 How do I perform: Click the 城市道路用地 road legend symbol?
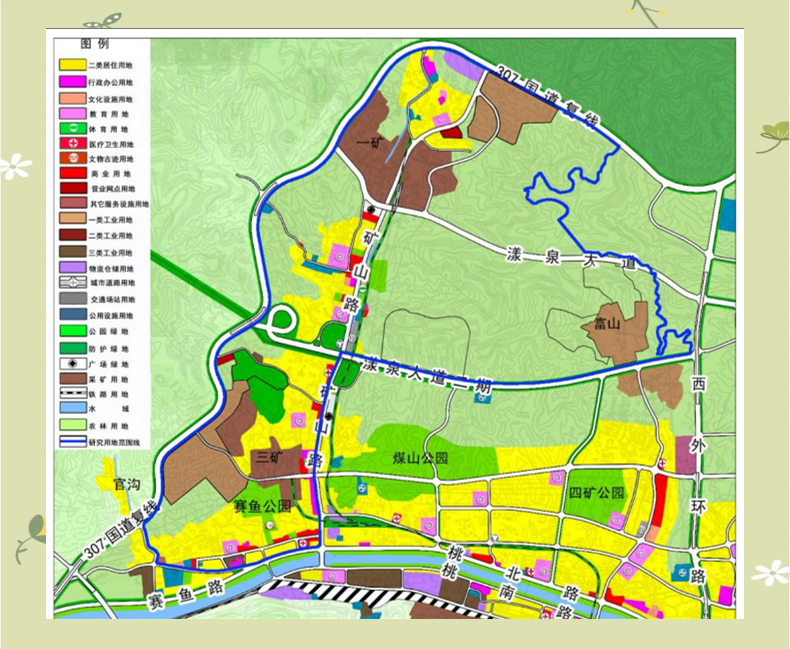(x=71, y=283)
